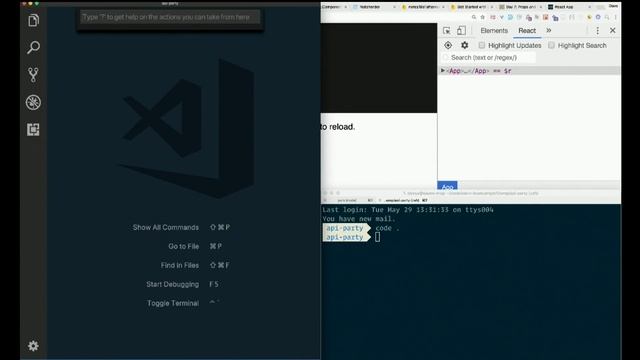
Task: Click the 'Last login' line in the terminal
Action: click(408, 210)
